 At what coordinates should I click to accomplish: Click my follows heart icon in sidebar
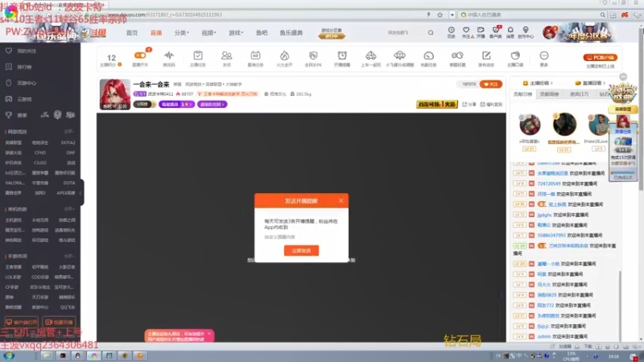9,51
